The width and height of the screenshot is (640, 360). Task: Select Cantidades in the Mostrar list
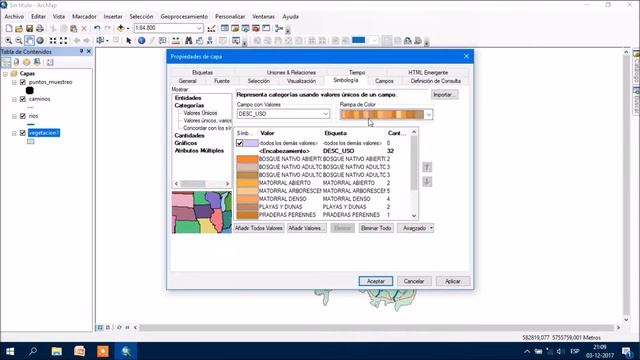coord(189,136)
